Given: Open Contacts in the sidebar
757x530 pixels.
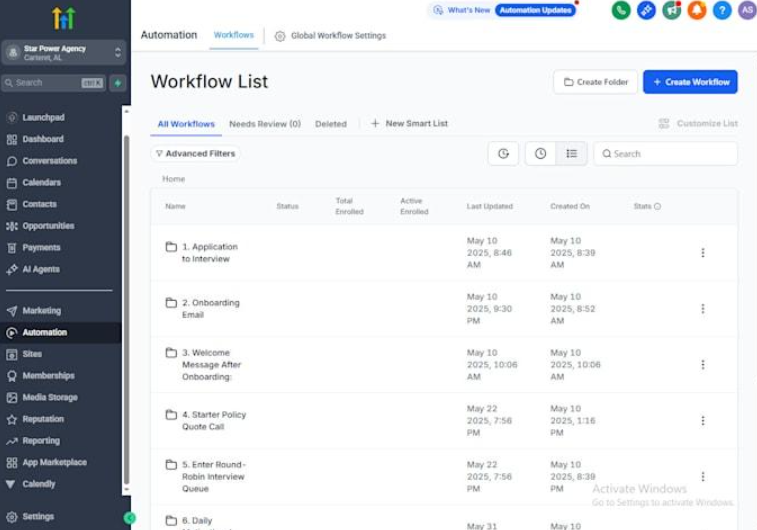Looking at the screenshot, I should click(x=39, y=204).
